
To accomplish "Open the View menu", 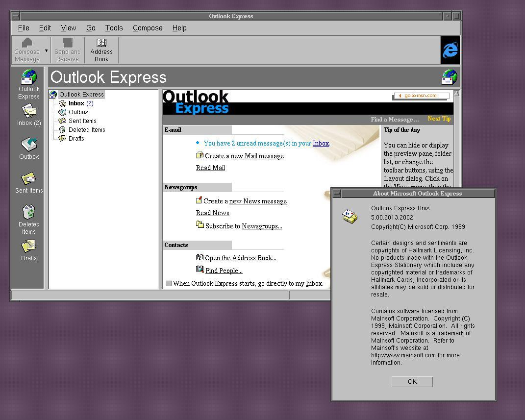I will point(68,28).
